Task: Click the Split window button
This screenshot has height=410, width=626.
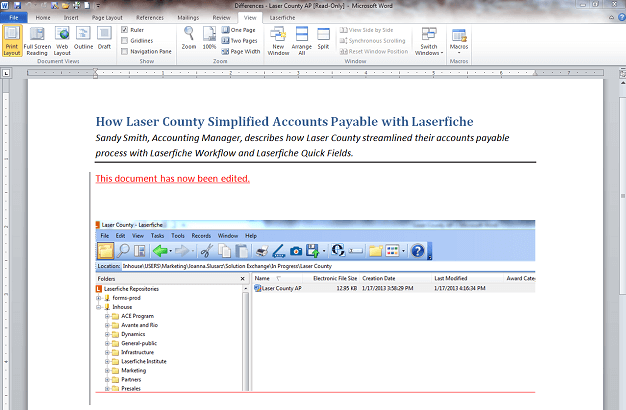Action: point(323,38)
